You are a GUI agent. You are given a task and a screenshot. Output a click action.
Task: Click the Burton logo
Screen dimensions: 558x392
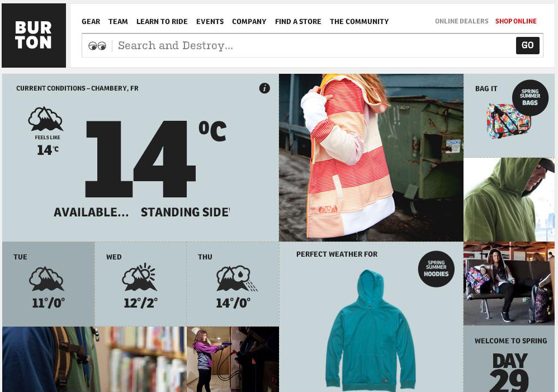coord(34,35)
